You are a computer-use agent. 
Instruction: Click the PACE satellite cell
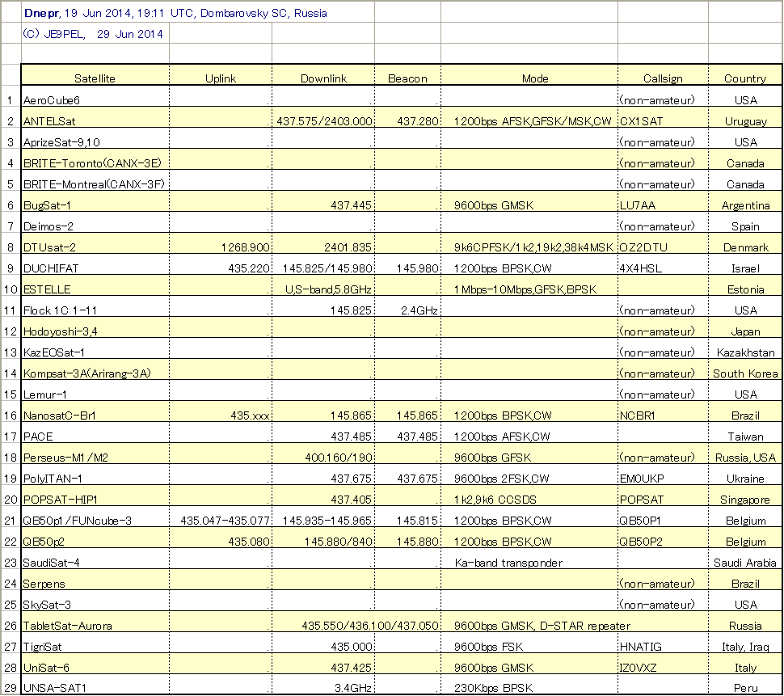point(95,432)
